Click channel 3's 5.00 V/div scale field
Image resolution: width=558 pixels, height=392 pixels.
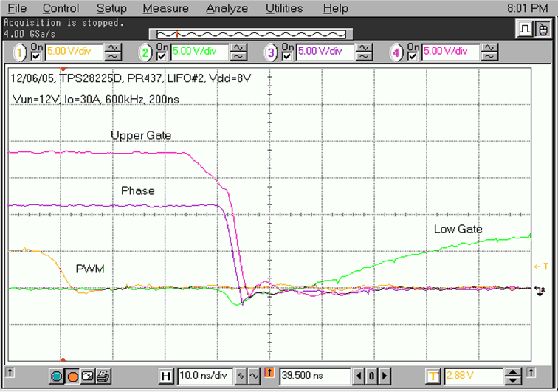click(x=325, y=52)
